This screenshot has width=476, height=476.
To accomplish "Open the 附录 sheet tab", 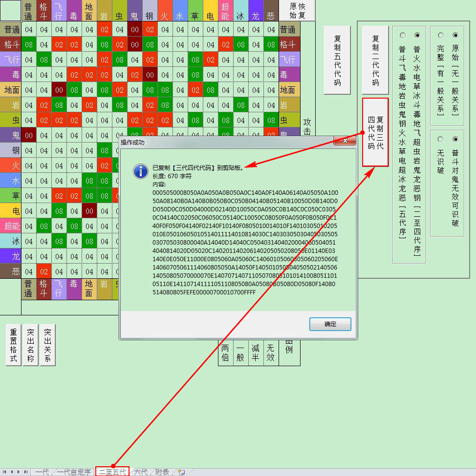I will click(x=162, y=472).
